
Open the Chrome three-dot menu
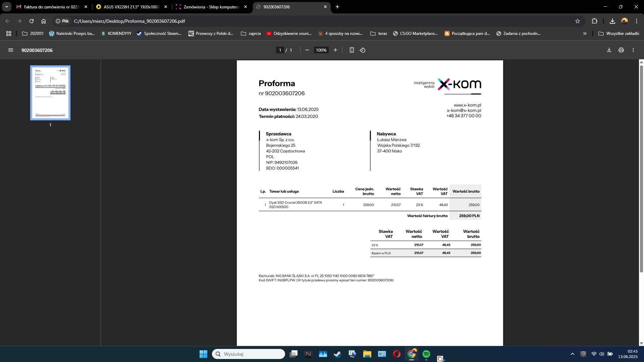(636, 21)
